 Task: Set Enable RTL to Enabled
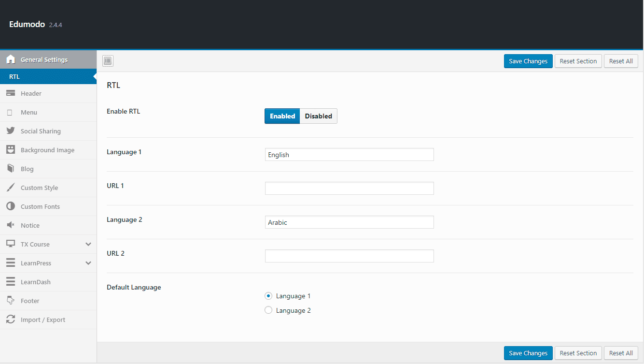tap(282, 116)
